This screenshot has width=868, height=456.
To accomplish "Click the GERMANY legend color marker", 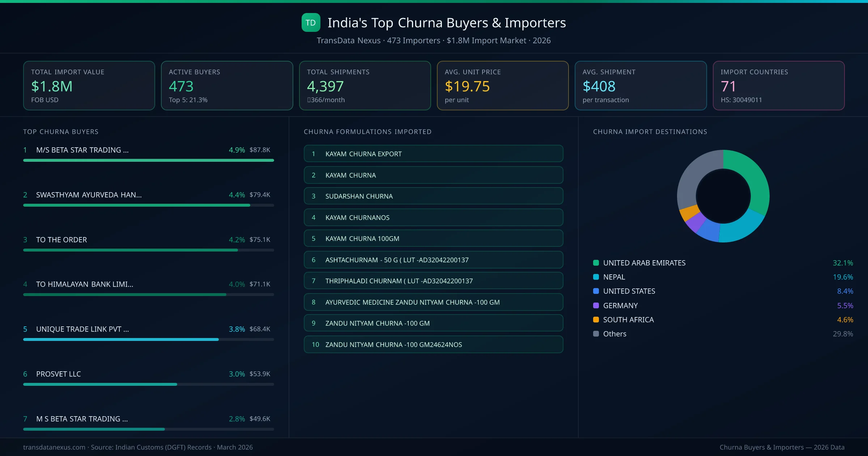I will tap(596, 305).
